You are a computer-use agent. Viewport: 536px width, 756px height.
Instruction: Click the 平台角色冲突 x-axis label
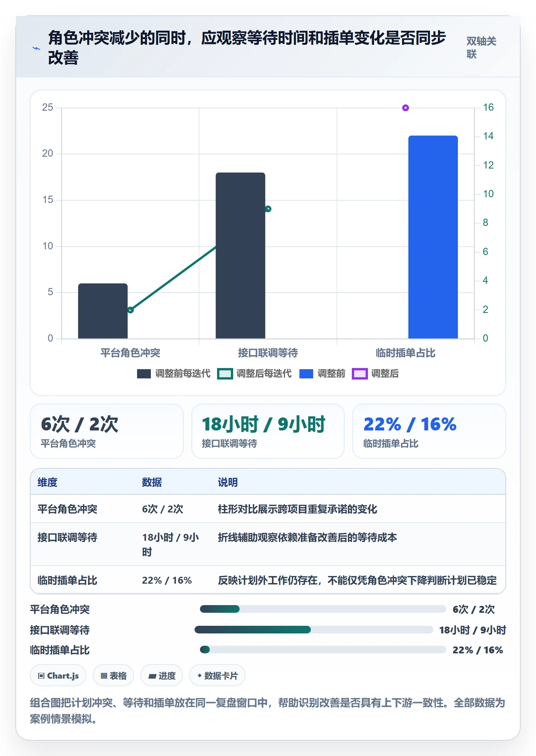pos(131,353)
